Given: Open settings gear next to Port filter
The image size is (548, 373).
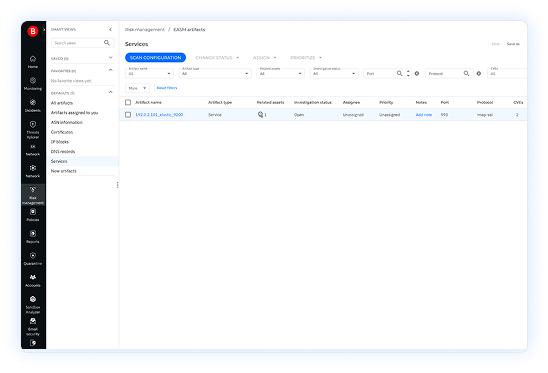Looking at the screenshot, I should tap(417, 73).
